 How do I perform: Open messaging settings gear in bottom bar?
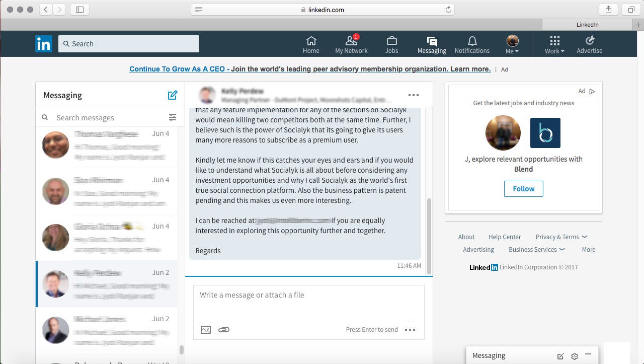pos(575,356)
